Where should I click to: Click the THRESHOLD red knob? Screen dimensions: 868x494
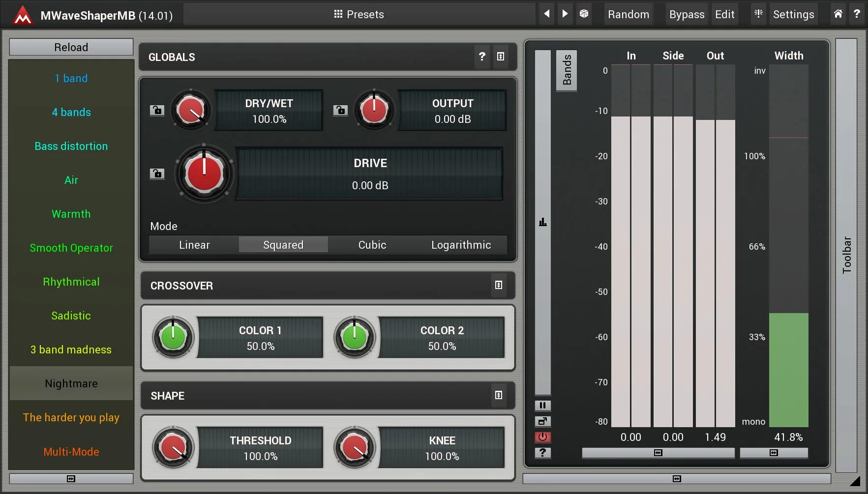point(173,447)
